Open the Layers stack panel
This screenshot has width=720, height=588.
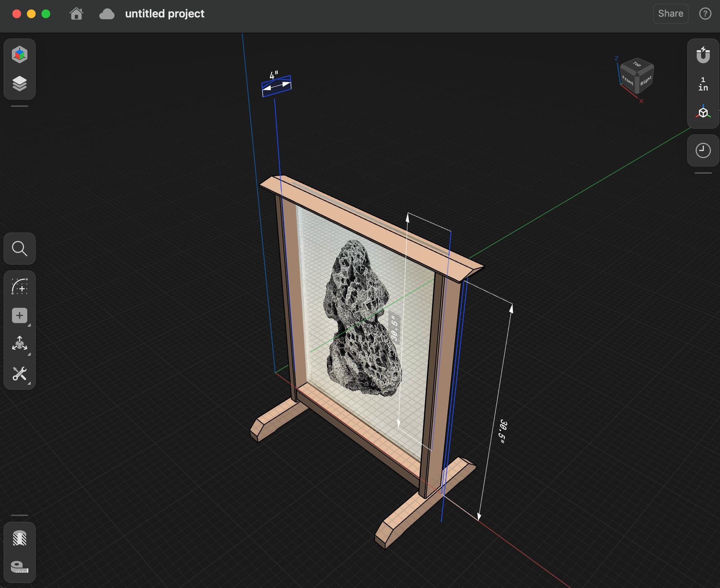(x=20, y=84)
